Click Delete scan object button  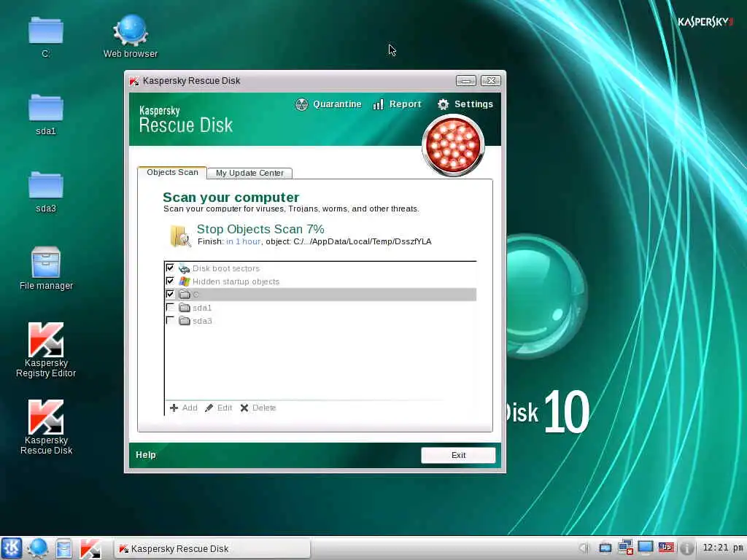tap(258, 408)
